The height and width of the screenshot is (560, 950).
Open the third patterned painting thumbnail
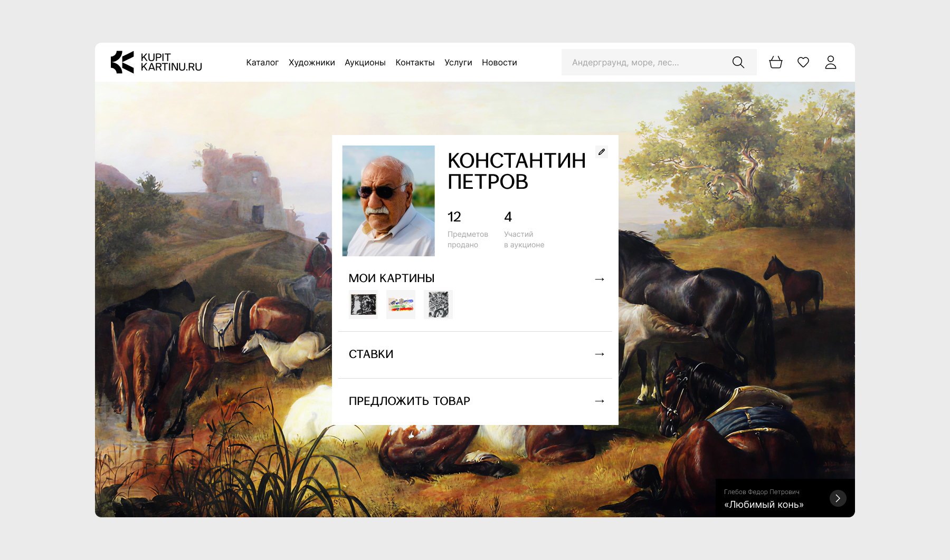(438, 304)
